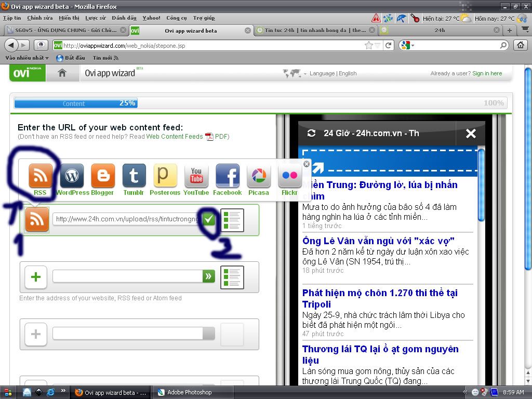The width and height of the screenshot is (532, 399).
Task: Choose the WordPress content source icon
Action: [72, 176]
